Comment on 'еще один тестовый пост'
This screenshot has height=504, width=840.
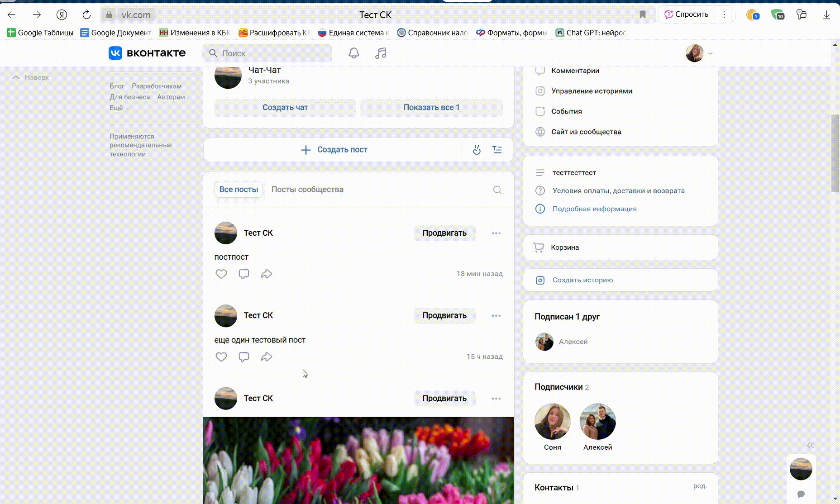click(x=243, y=357)
